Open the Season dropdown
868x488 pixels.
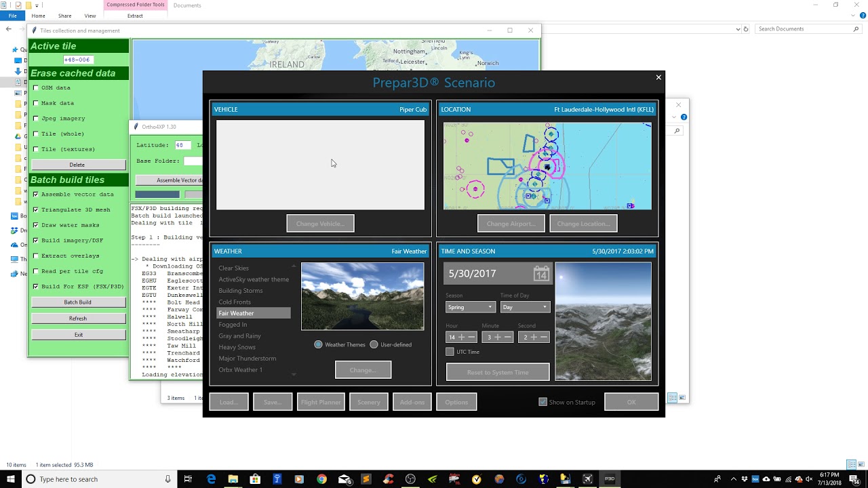(x=470, y=307)
